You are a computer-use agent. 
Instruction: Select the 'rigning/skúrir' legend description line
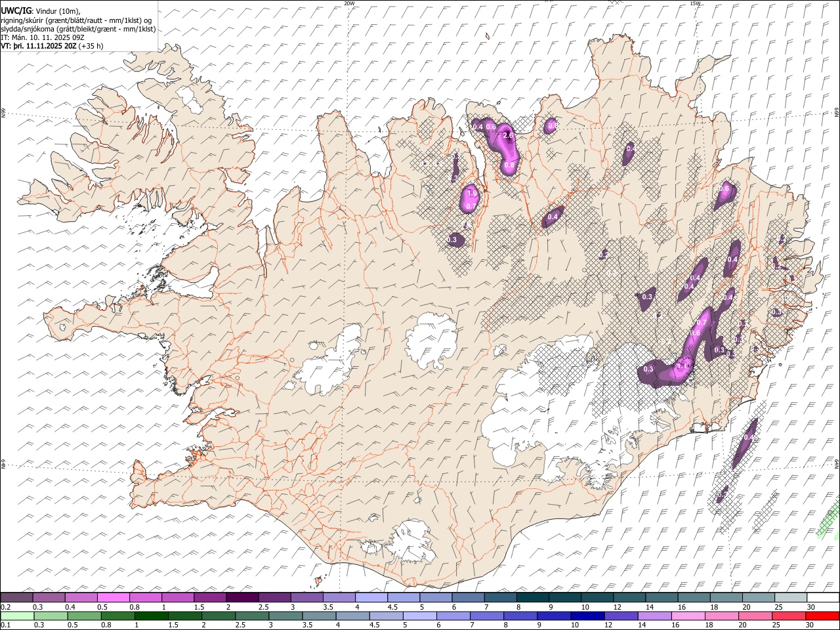[x=77, y=20]
